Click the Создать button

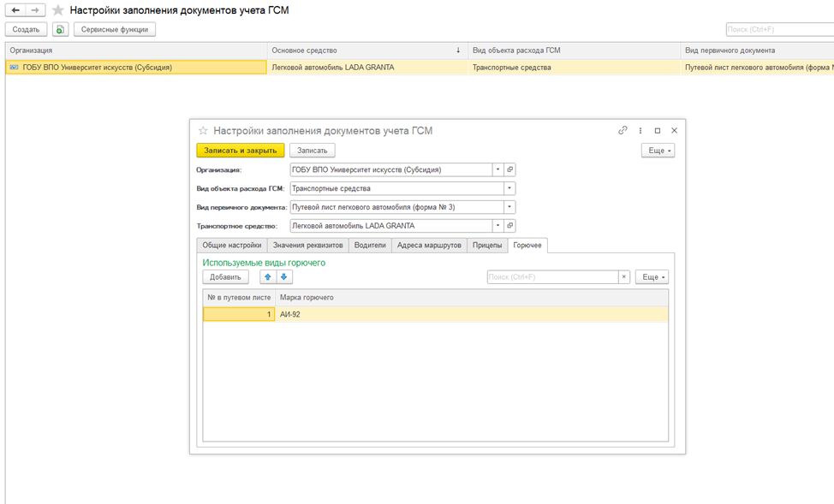(26, 29)
